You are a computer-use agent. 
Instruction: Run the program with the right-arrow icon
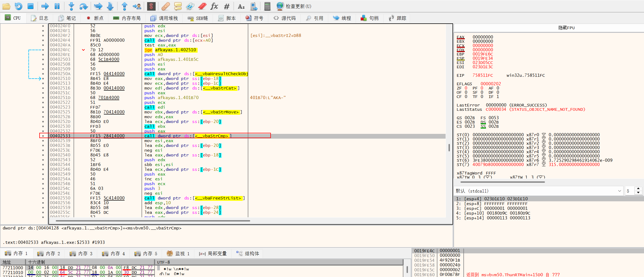coord(45,6)
